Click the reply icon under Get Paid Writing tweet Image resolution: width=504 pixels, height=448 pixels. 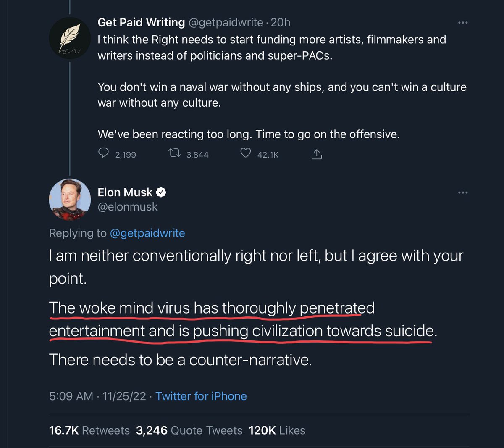(103, 153)
